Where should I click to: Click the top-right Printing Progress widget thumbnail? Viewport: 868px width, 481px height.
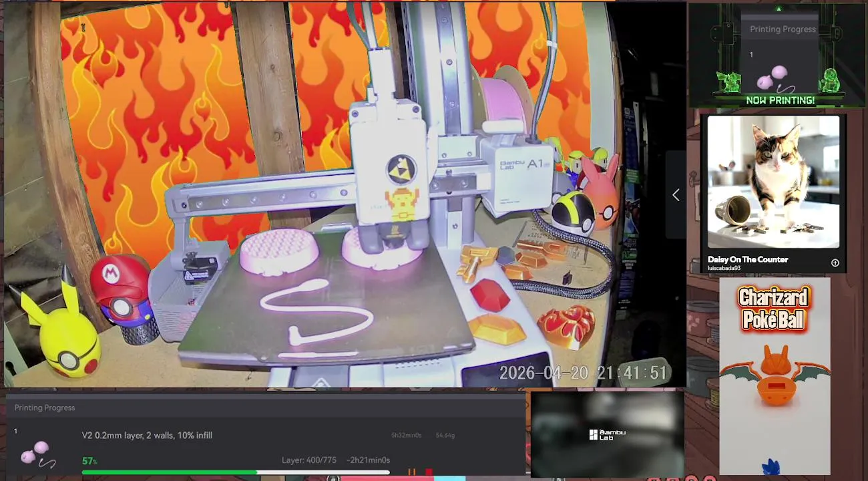775,78
